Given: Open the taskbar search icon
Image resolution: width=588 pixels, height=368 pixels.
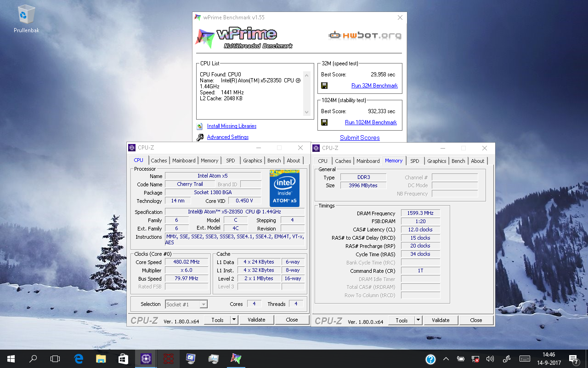Looking at the screenshot, I should click(x=33, y=359).
